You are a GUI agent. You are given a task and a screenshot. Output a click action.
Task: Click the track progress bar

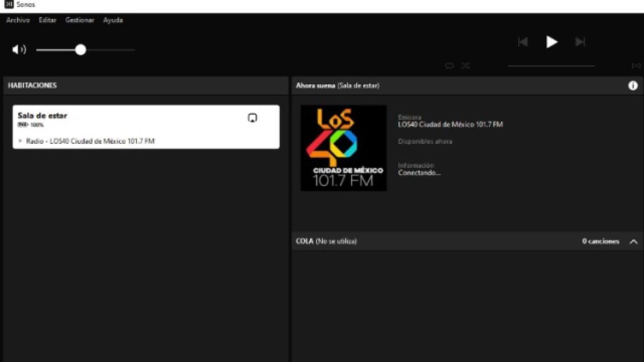(x=551, y=66)
